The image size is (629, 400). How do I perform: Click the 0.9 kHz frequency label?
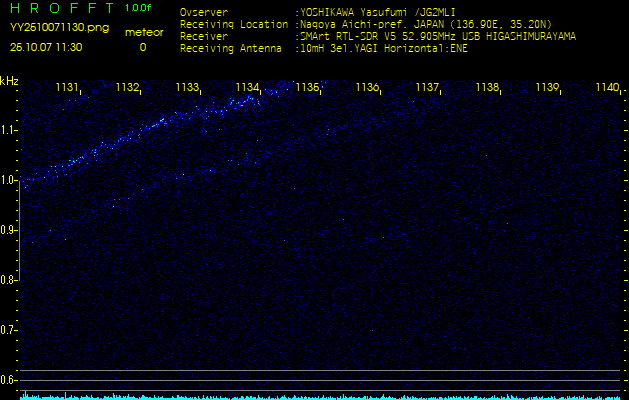coord(8,230)
